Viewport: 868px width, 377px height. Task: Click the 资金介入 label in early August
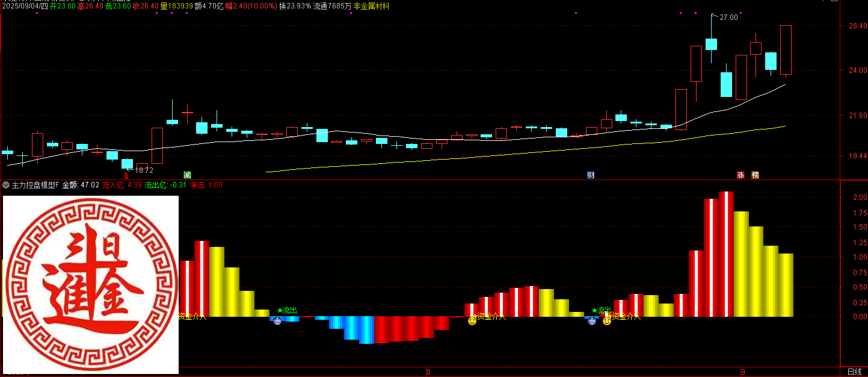coord(491,317)
